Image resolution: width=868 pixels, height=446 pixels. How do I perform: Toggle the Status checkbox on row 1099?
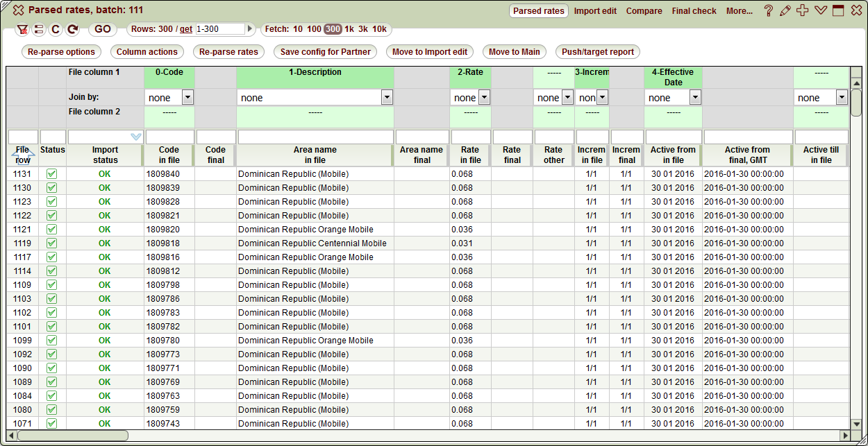click(x=51, y=340)
